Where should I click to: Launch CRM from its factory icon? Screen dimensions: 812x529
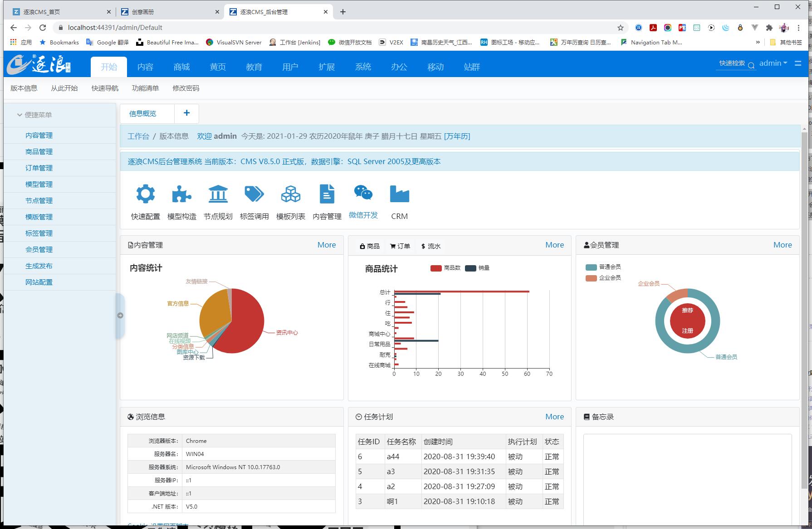(399, 194)
